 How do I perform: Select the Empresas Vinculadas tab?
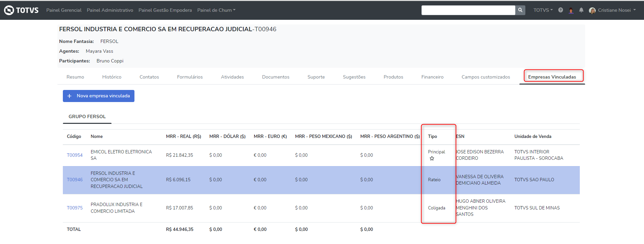click(552, 77)
